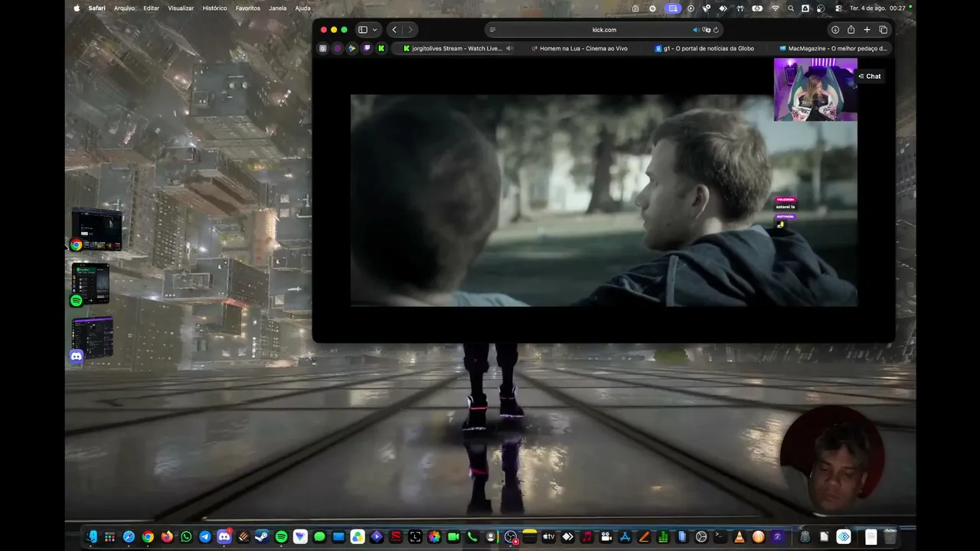The width and height of the screenshot is (980, 551).
Task: Open the Chat panel on Kick
Action: point(870,77)
